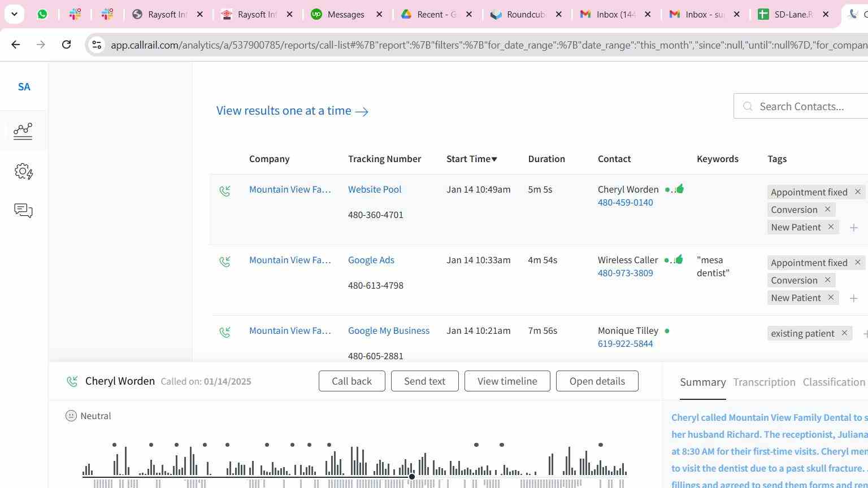This screenshot has width=868, height=488.
Task: Click the browser back arrow
Action: (x=16, y=44)
